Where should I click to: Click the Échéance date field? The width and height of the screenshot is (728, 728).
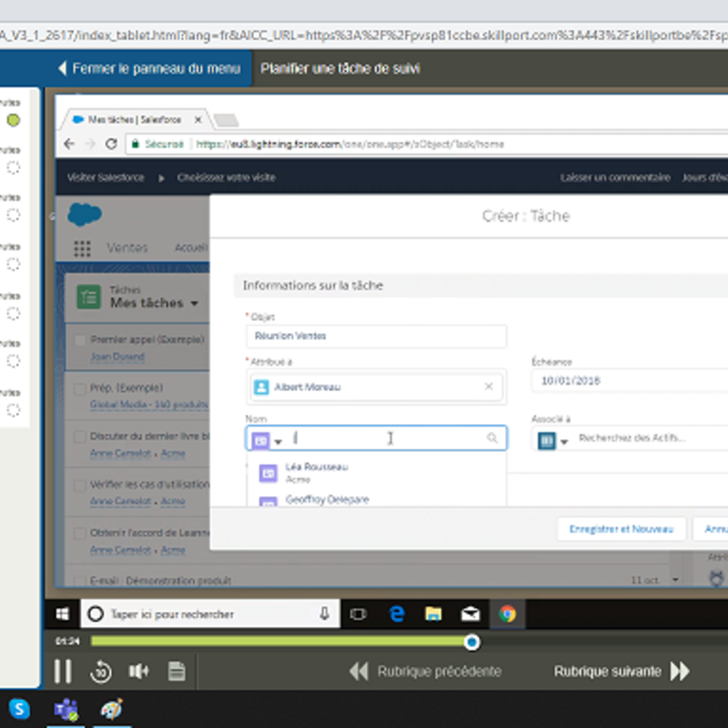630,380
